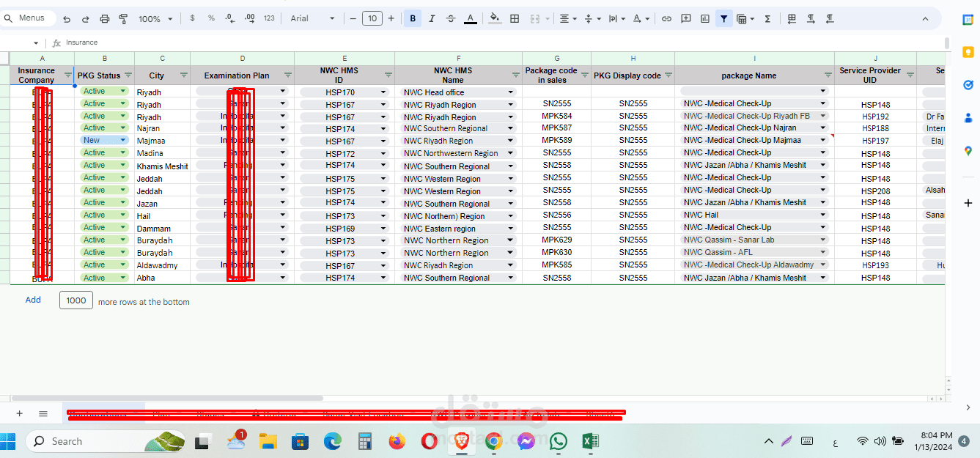The image size is (980, 458).
Task: Format as currency
Action: click(192, 18)
